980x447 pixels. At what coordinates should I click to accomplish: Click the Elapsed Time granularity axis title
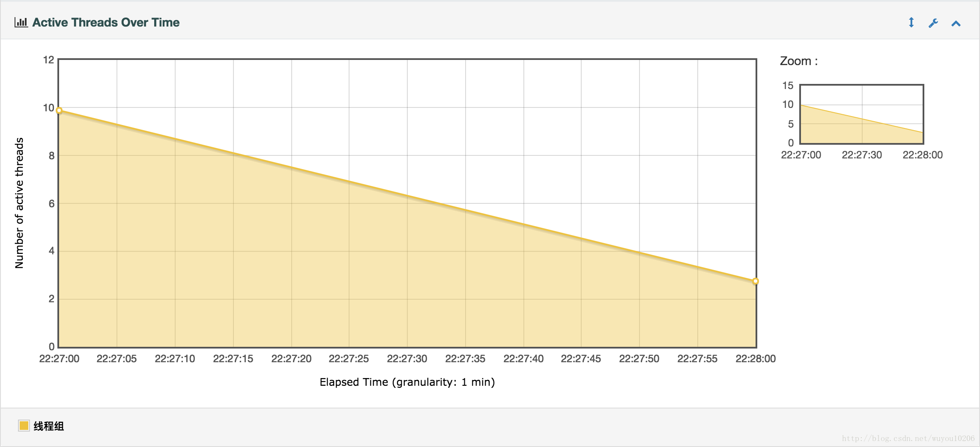pyautogui.click(x=407, y=382)
